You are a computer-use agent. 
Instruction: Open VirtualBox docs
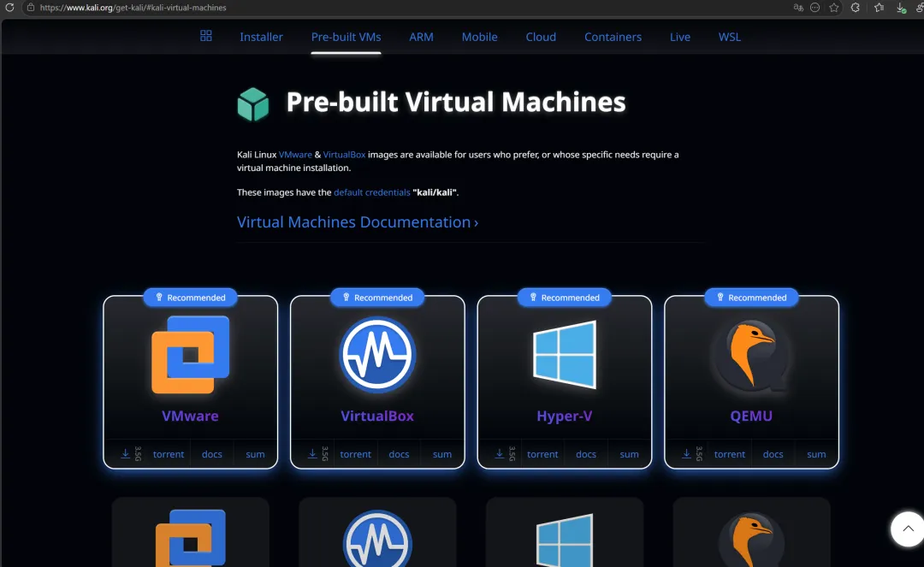tap(399, 454)
